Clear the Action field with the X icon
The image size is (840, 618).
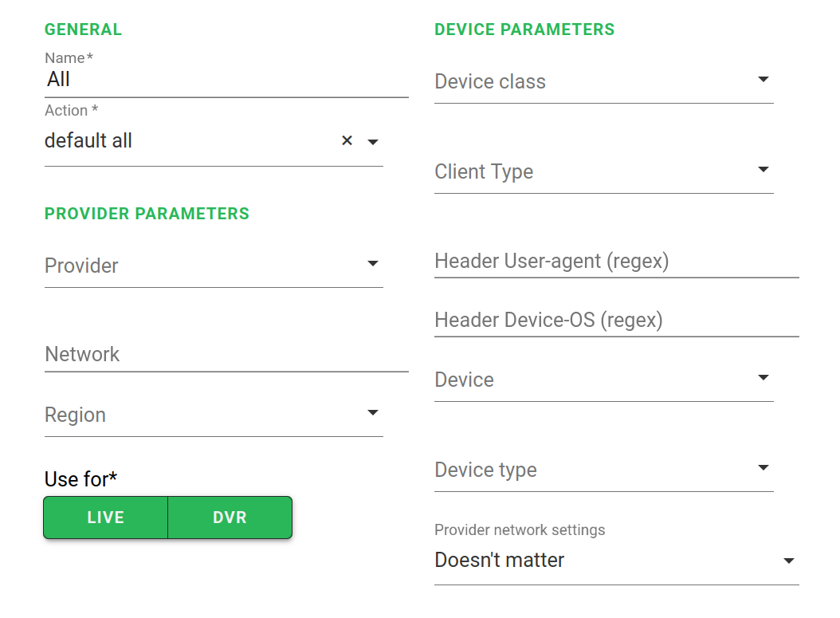(347, 141)
